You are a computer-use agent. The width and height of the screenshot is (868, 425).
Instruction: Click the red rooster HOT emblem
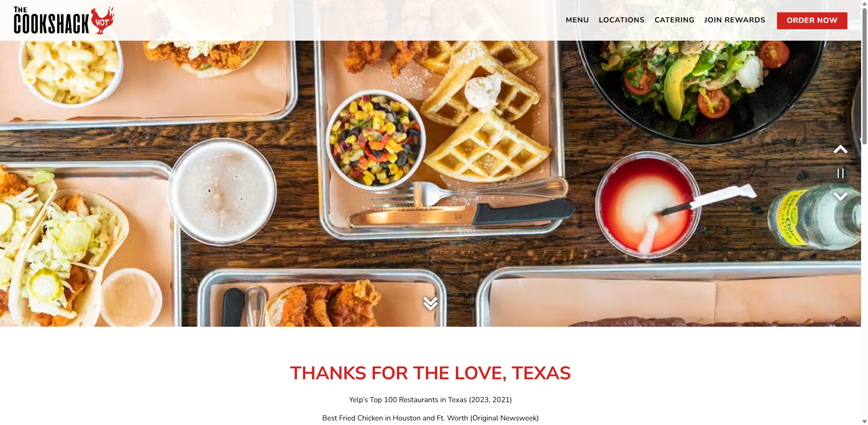tap(103, 21)
